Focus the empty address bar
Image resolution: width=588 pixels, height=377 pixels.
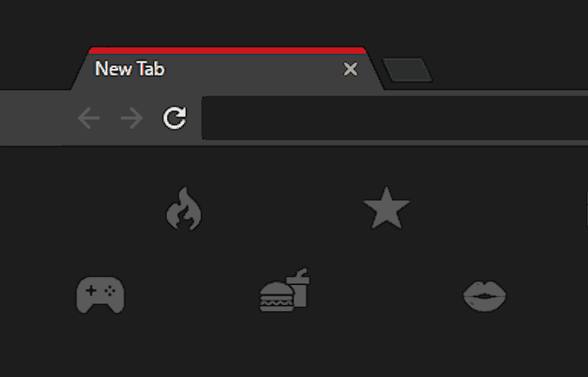394,118
